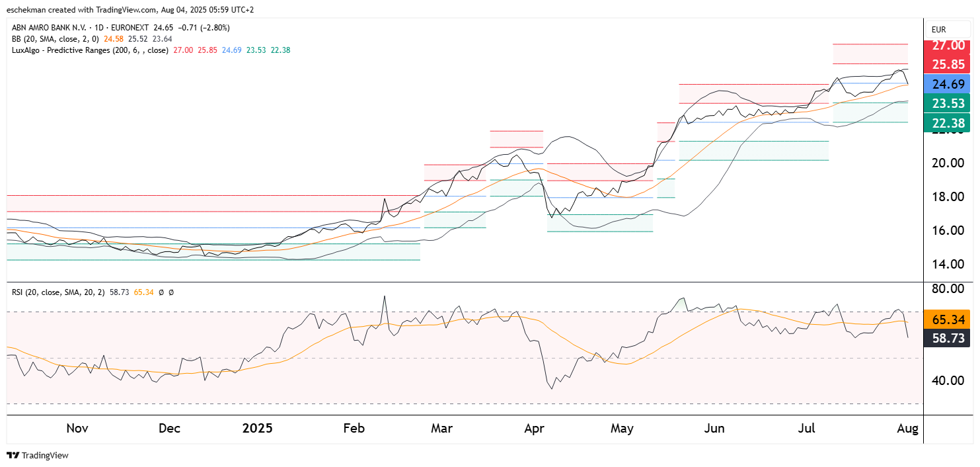Screen dimensions: 980x467
Task: Click the green 22.38 price label
Action: [948, 123]
